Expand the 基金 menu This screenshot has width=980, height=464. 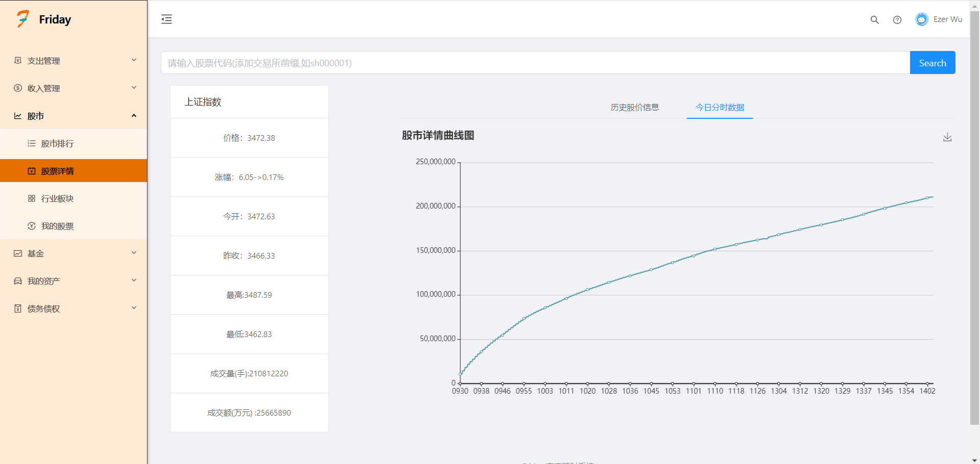tap(73, 253)
